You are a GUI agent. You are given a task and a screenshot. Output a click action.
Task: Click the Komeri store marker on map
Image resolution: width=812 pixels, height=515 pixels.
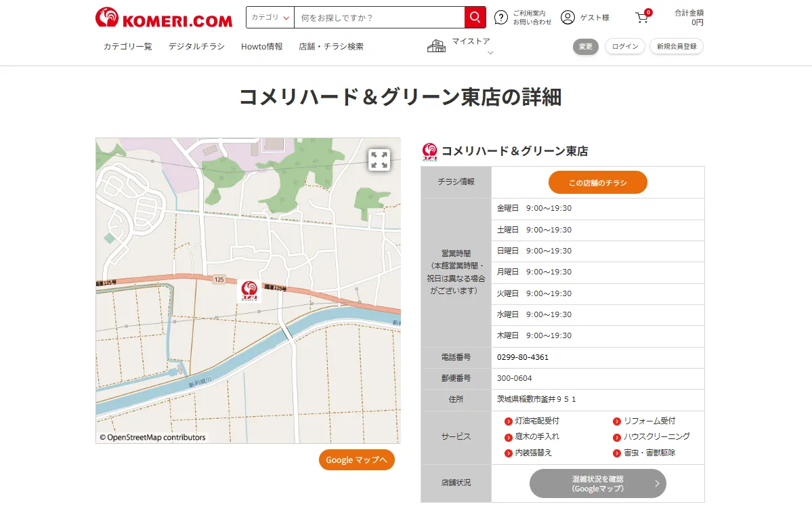tap(249, 290)
